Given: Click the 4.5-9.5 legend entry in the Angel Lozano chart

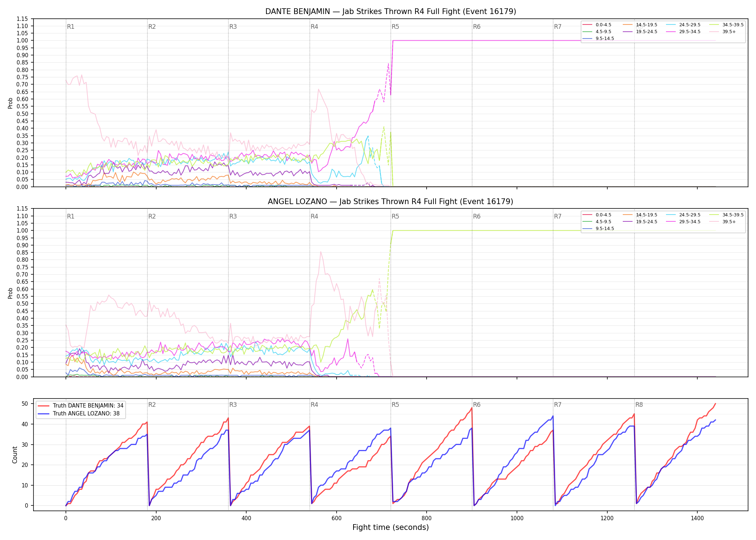Looking at the screenshot, I should tap(597, 222).
